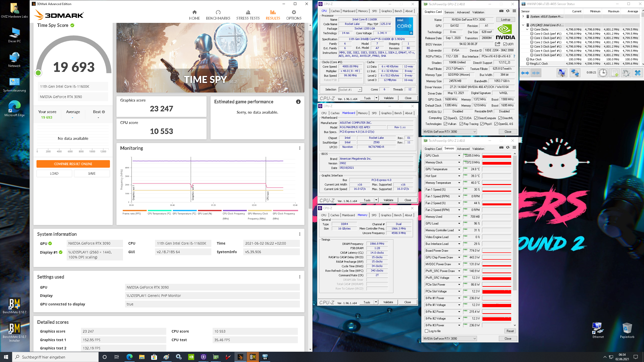This screenshot has width=644, height=362.
Task: Click HWiNFO networked computers button
Action: [575, 73]
